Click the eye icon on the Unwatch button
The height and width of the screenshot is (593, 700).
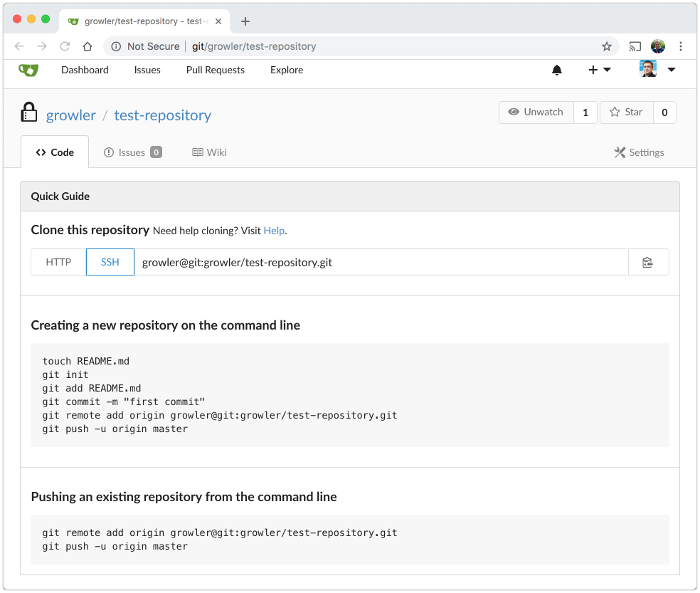pyautogui.click(x=514, y=112)
